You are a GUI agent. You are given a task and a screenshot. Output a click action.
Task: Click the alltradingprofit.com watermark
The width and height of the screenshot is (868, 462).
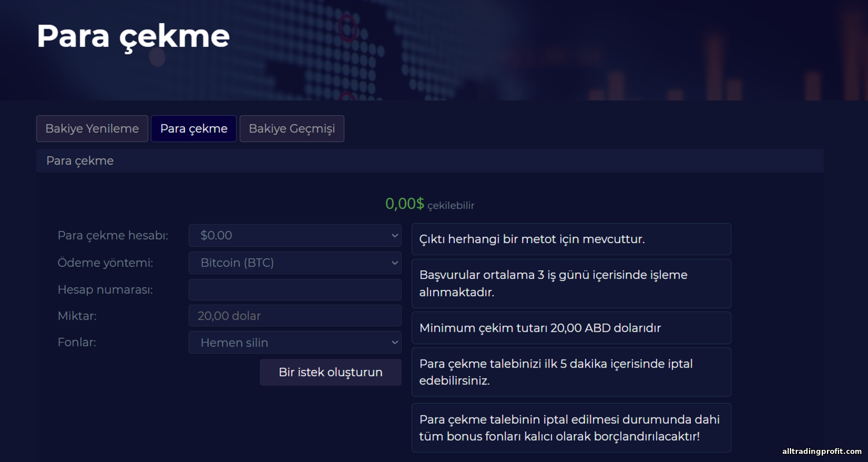(822, 452)
